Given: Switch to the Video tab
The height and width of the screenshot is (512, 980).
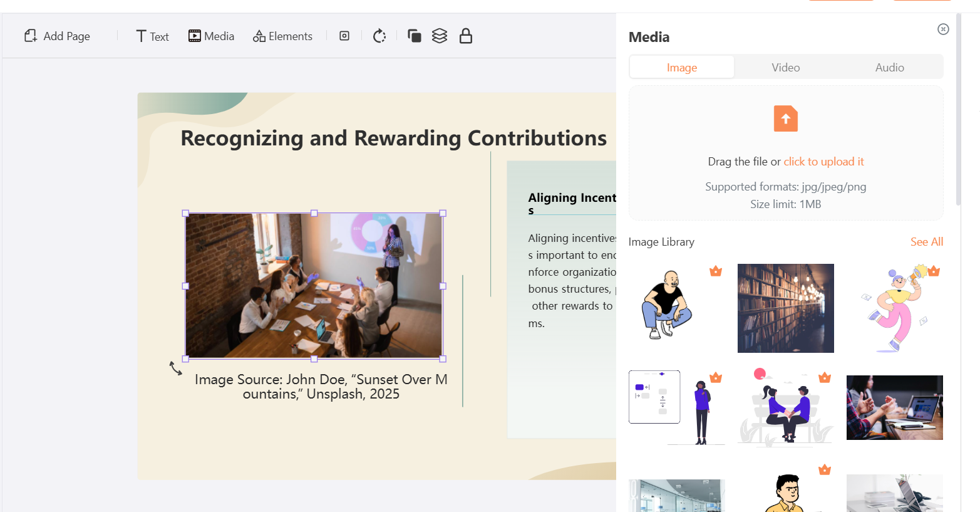Looking at the screenshot, I should click(785, 67).
